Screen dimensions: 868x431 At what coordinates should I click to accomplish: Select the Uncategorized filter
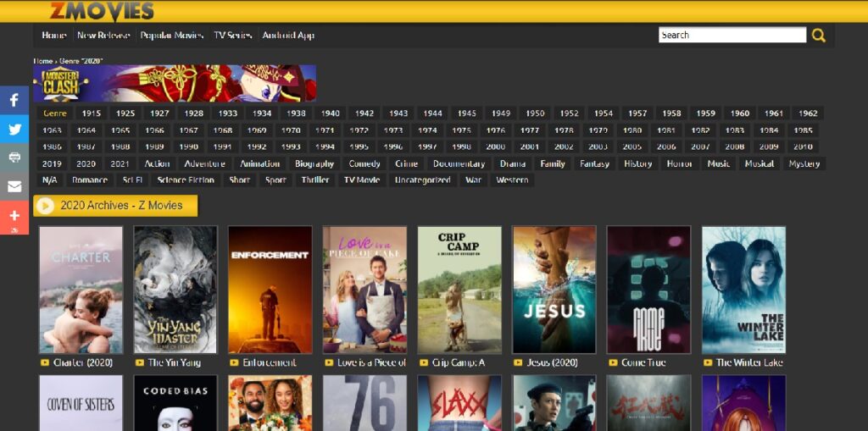pos(422,180)
